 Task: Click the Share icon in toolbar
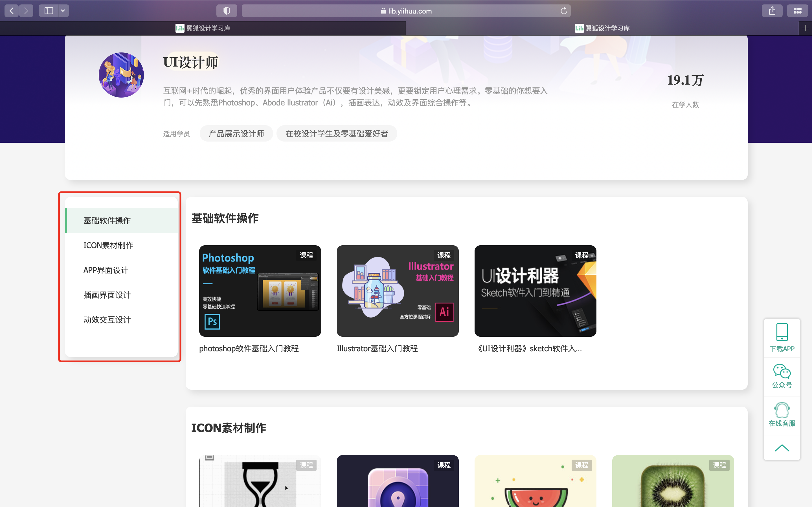(772, 11)
